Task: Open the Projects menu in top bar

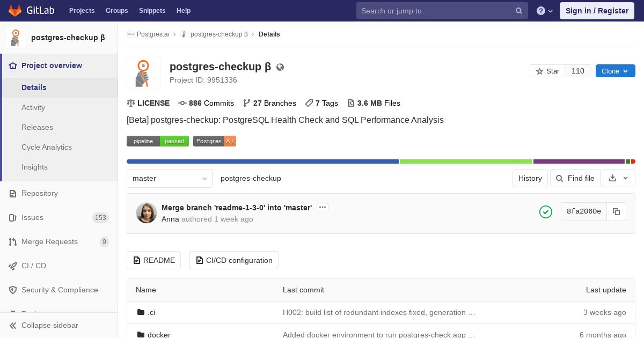Action: [x=82, y=11]
